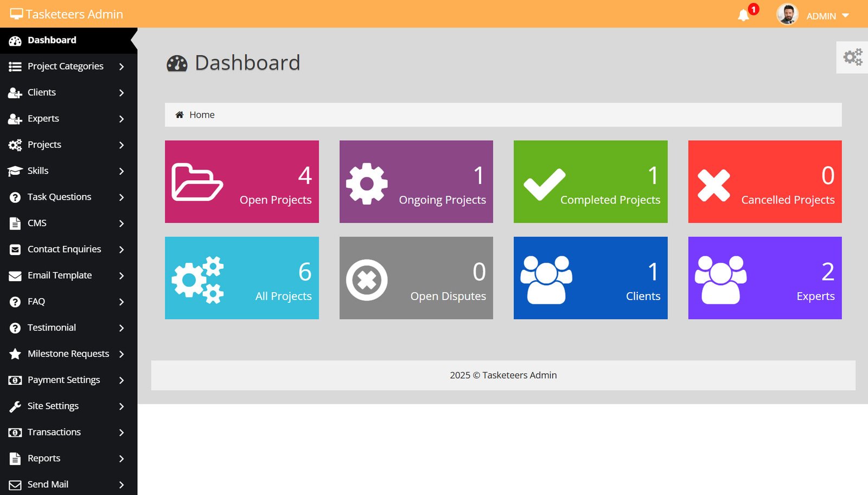The height and width of the screenshot is (495, 868).
Task: Click the Project Categories list icon
Action: [15, 67]
